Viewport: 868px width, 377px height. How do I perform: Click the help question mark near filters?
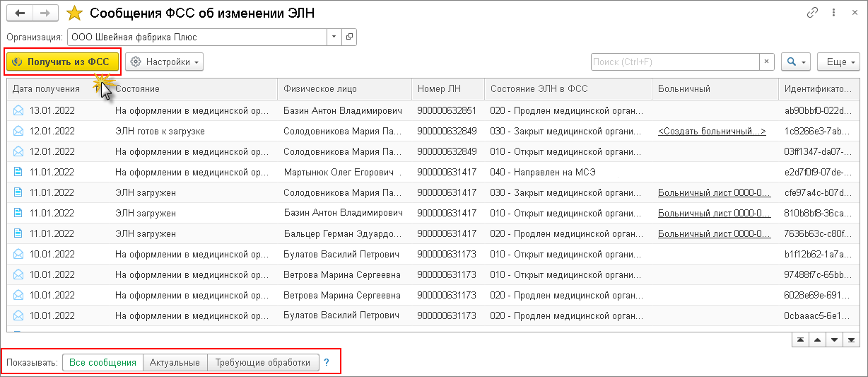327,363
